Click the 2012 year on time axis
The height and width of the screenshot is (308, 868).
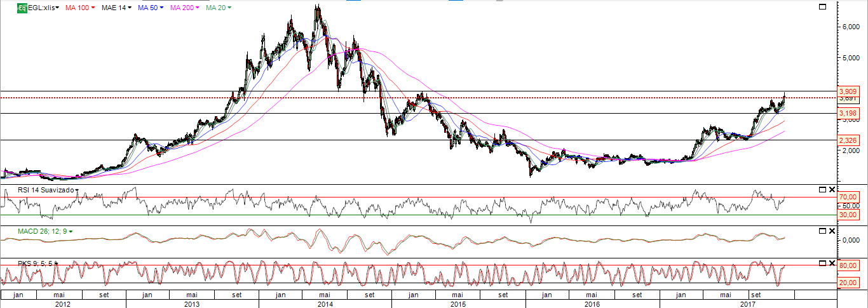tap(63, 304)
